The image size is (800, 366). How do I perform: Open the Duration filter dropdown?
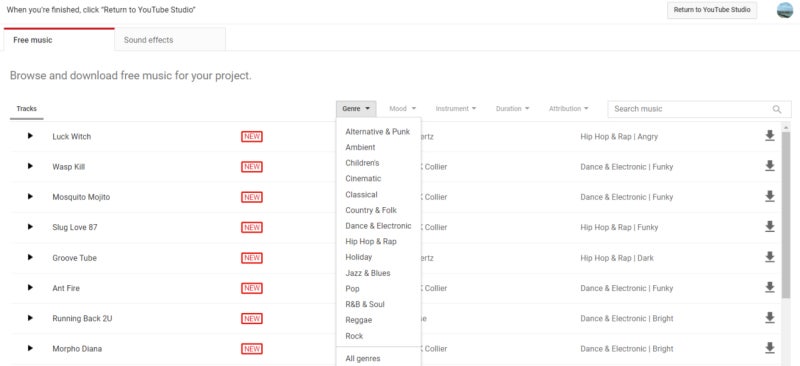pos(512,109)
